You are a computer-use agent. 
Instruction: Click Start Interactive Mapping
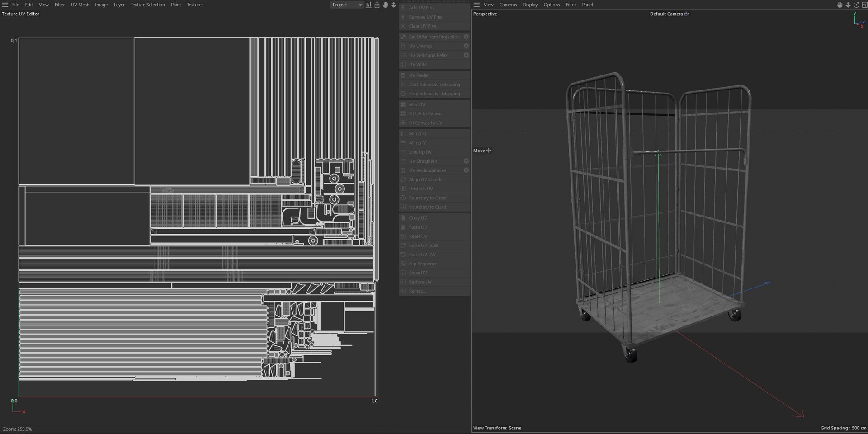(x=434, y=85)
